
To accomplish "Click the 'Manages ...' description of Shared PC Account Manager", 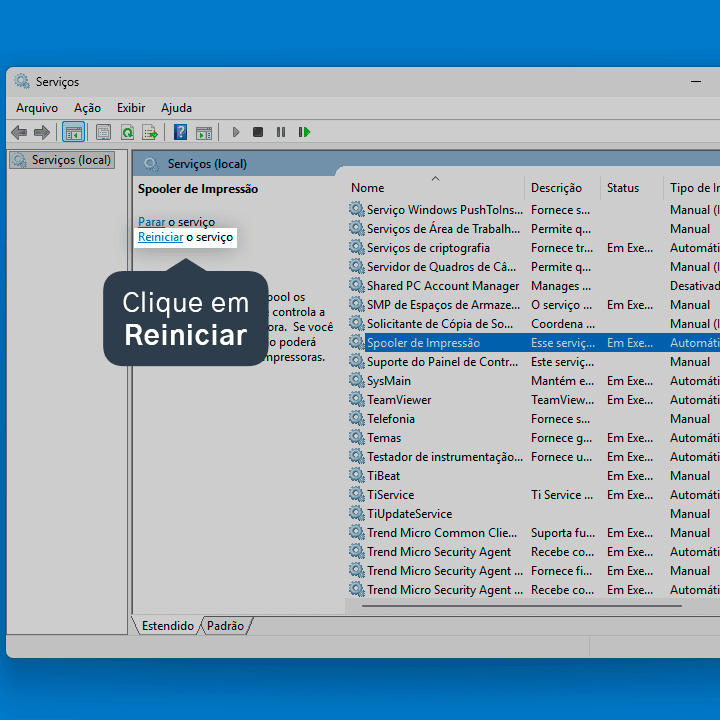I will click(x=561, y=286).
